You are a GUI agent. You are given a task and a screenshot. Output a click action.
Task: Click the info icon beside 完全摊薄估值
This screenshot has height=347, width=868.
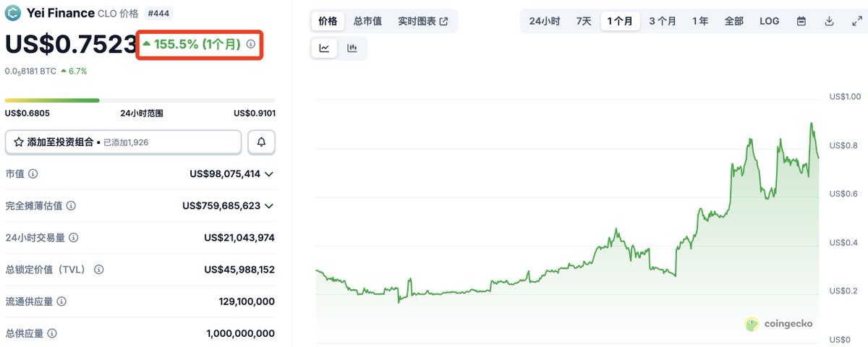pyautogui.click(x=71, y=206)
